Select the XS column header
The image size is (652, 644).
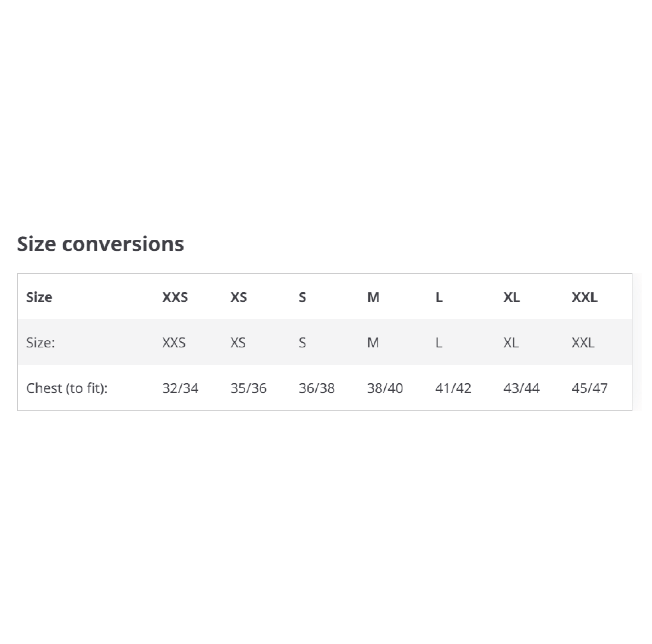tap(239, 297)
